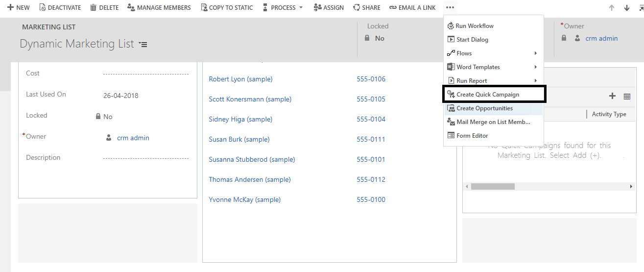Open crm admin owner link in header
This screenshot has width=644, height=272.
(601, 38)
